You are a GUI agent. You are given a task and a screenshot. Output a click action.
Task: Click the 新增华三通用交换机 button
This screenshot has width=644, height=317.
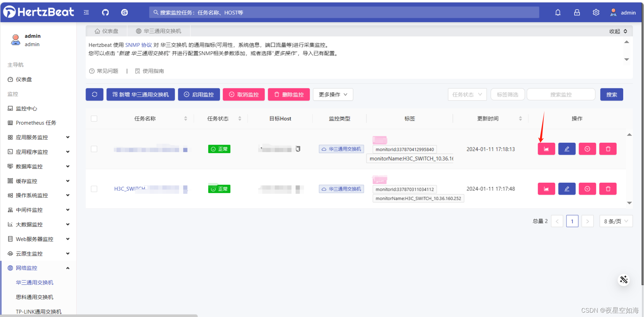[141, 94]
